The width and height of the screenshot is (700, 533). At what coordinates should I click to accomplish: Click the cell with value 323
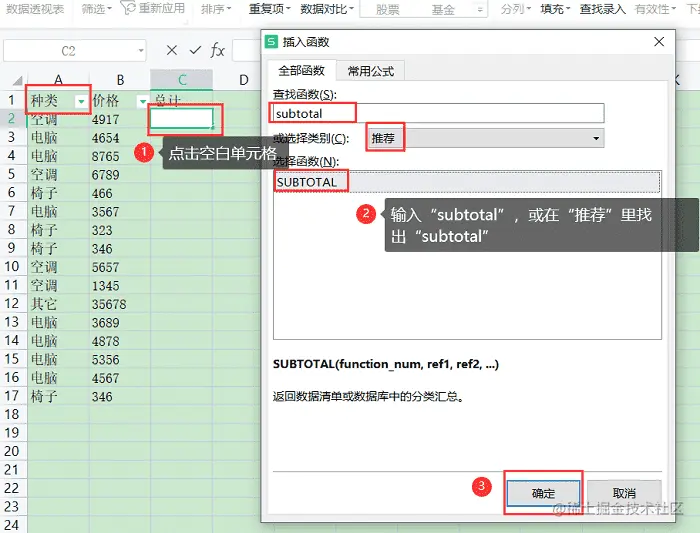tap(120, 230)
